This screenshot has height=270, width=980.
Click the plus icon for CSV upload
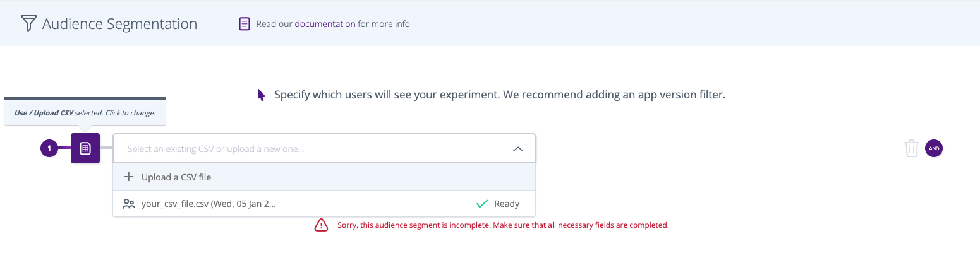point(129,177)
